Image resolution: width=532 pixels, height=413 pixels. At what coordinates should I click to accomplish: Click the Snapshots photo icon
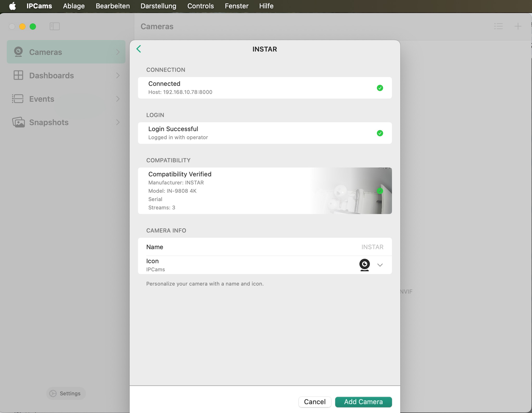click(x=18, y=122)
